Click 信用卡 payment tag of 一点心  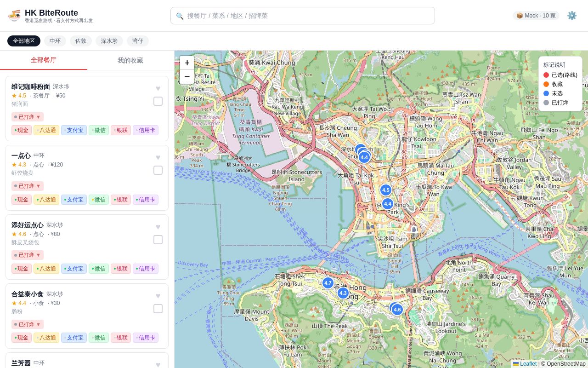tap(146, 200)
